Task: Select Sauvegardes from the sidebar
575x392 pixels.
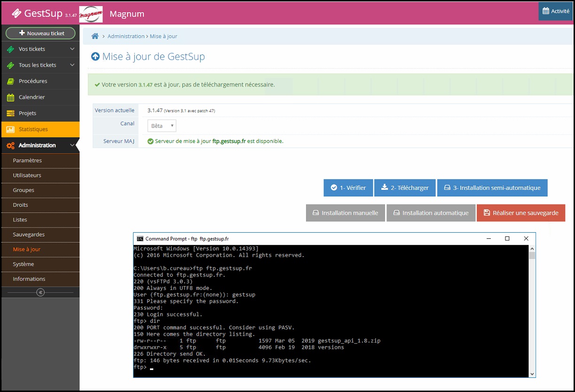Action: [x=28, y=235]
